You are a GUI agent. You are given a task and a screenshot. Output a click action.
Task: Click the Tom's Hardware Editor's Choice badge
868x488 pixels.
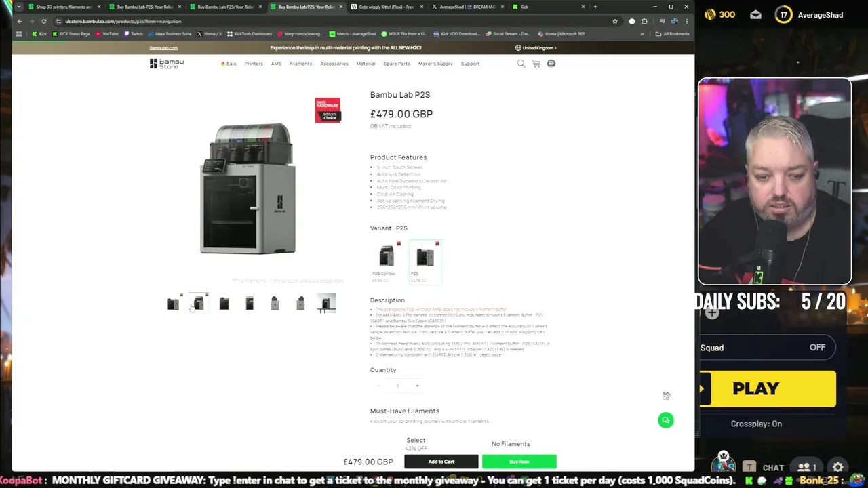pos(328,110)
